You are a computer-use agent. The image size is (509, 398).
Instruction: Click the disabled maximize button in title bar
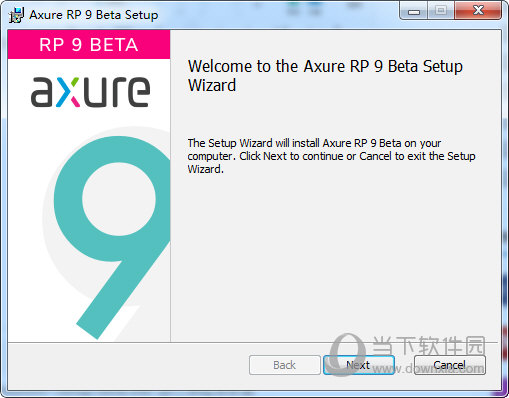coord(441,11)
